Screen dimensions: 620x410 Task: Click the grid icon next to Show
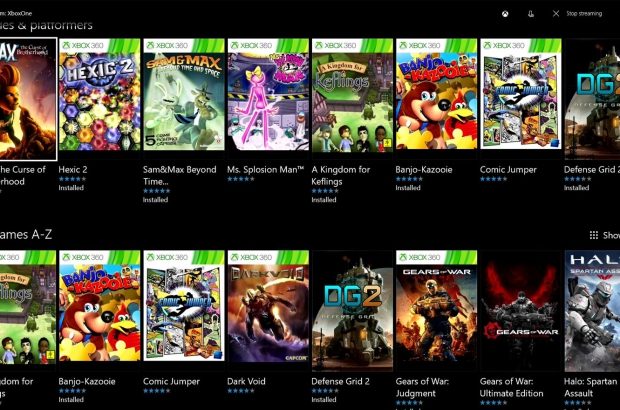(594, 235)
